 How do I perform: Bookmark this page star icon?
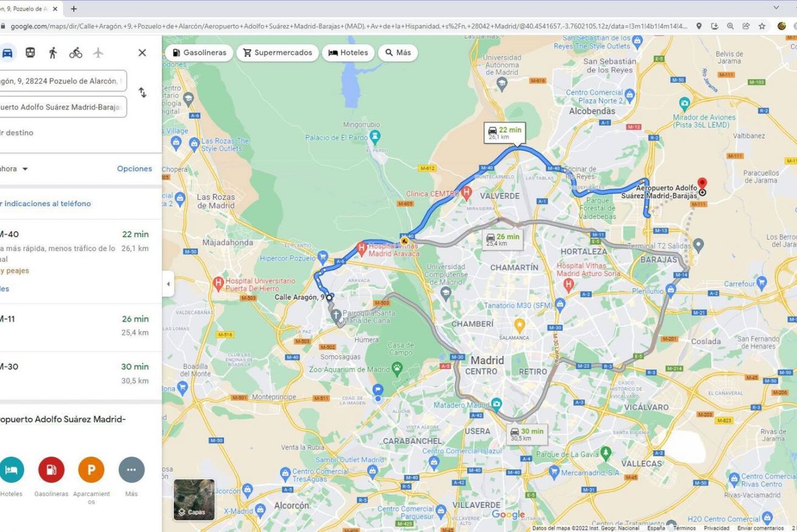tap(762, 26)
